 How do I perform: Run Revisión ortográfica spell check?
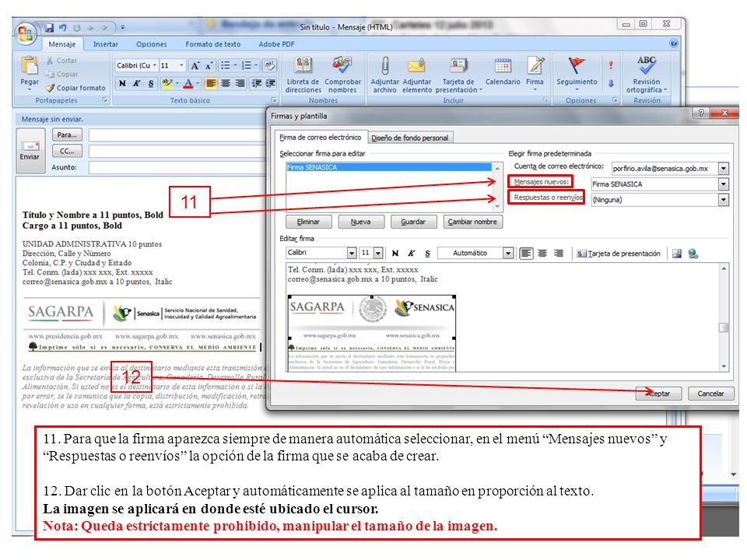coord(647,75)
